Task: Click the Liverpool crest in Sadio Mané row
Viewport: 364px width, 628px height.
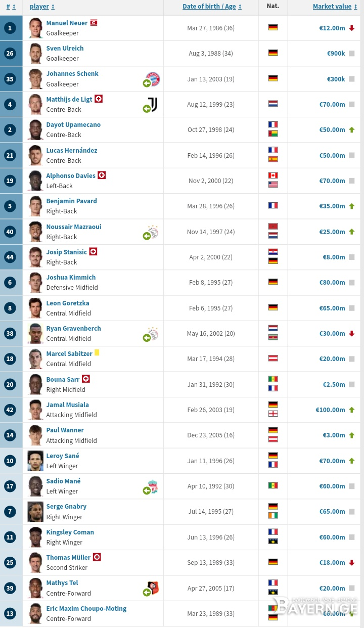Action: coord(153,486)
